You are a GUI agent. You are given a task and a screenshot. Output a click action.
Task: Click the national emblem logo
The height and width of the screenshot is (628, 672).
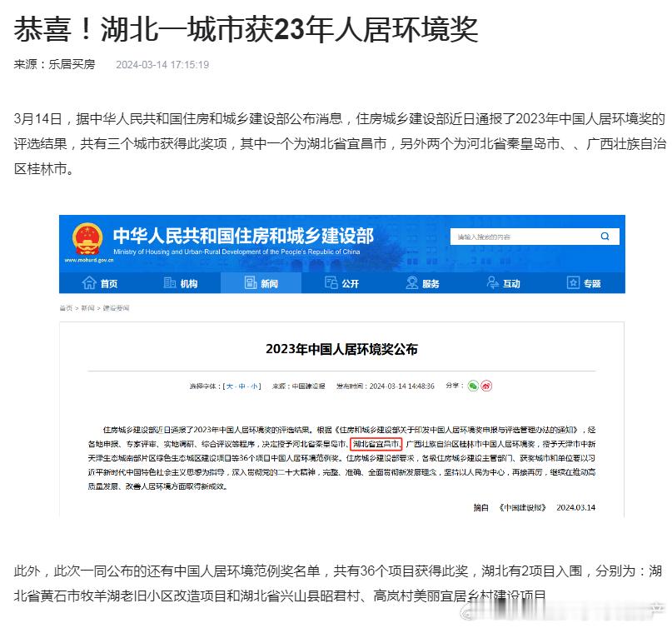tap(87, 239)
